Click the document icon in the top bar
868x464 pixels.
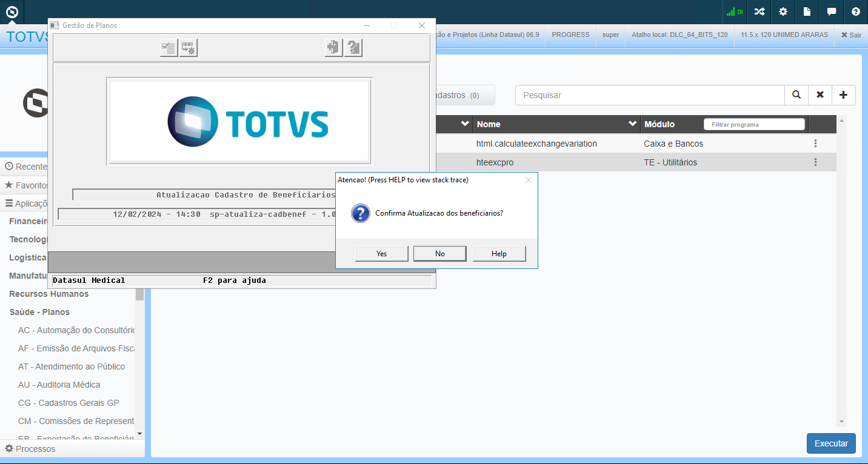pos(807,12)
